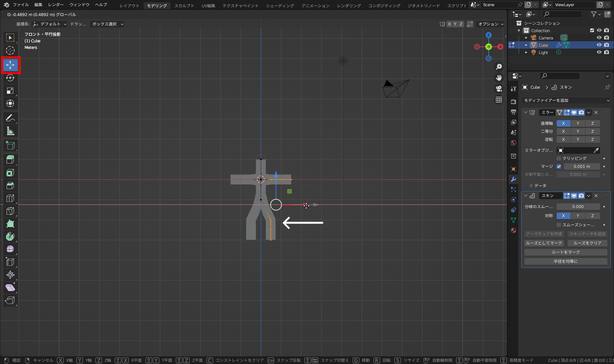Viewport: 614px width, 364px height.
Task: Activate the Inset Faces tool
Action: pos(10,173)
